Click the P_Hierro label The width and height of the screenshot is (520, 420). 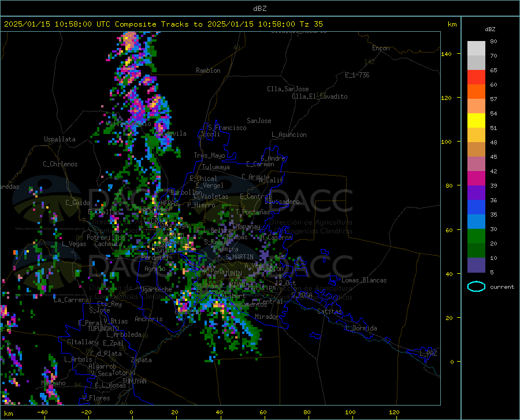[x=201, y=205]
